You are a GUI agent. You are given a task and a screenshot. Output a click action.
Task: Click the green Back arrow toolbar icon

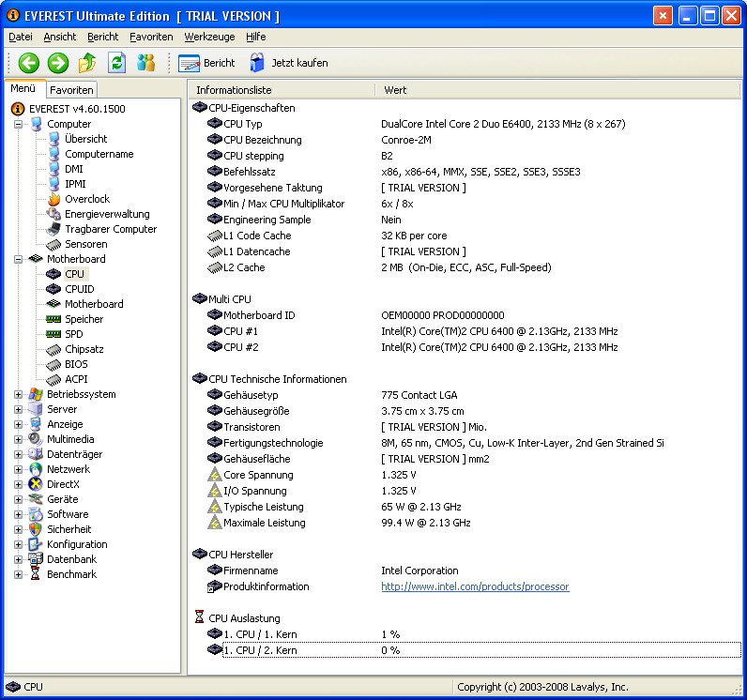pos(28,63)
